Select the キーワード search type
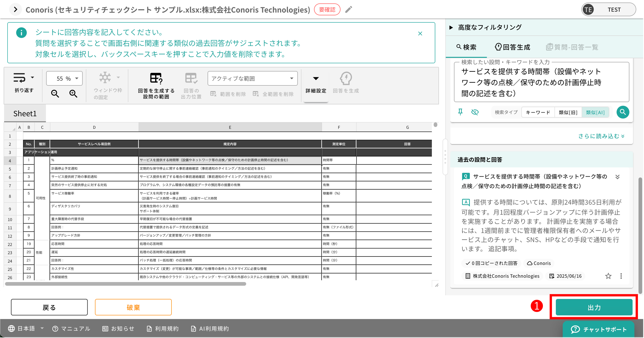 click(538, 112)
